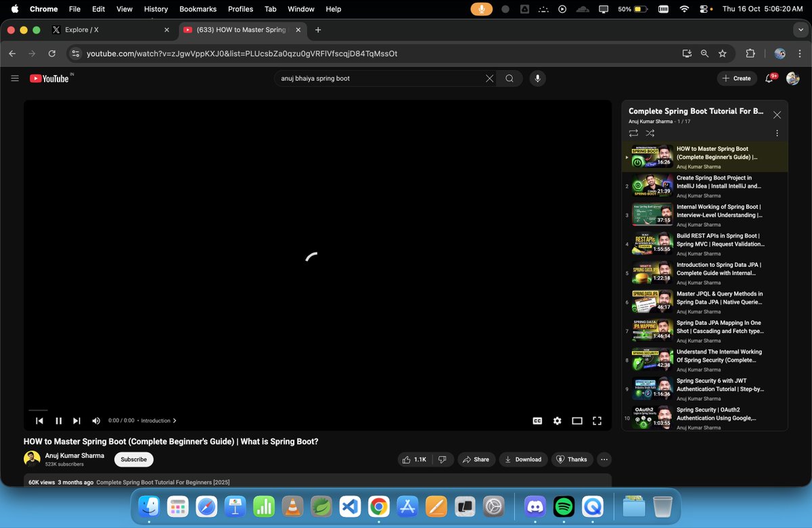Submit search with magnifier button

(x=510, y=79)
